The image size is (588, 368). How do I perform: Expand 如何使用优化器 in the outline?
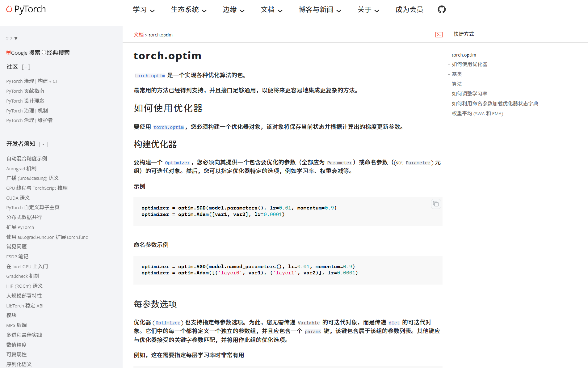[x=449, y=65]
